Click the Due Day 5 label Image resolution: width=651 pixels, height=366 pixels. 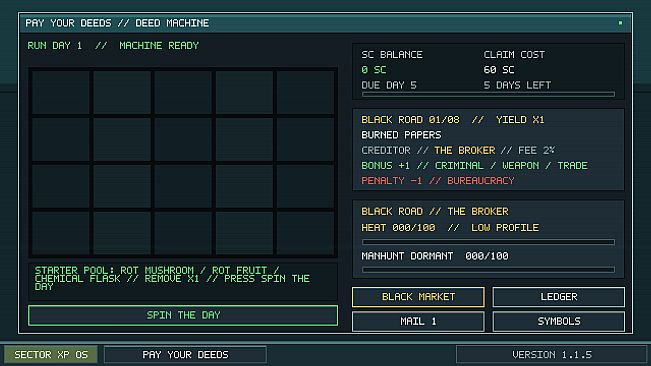click(389, 85)
